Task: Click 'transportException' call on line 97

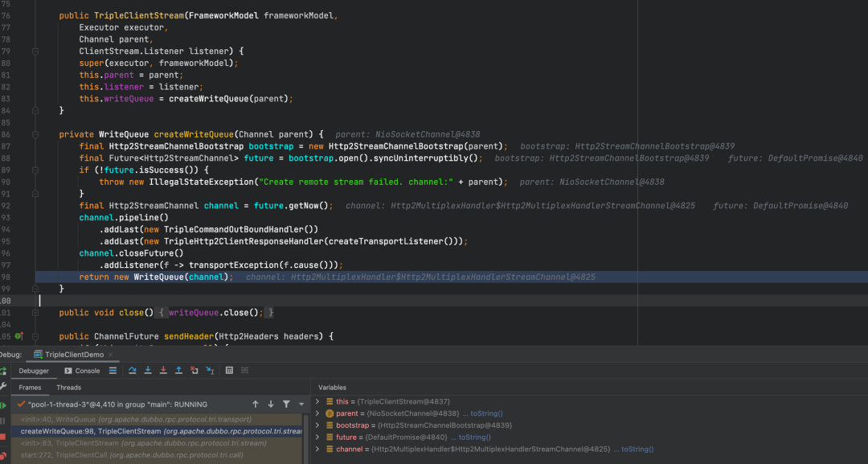Action: 234,265
